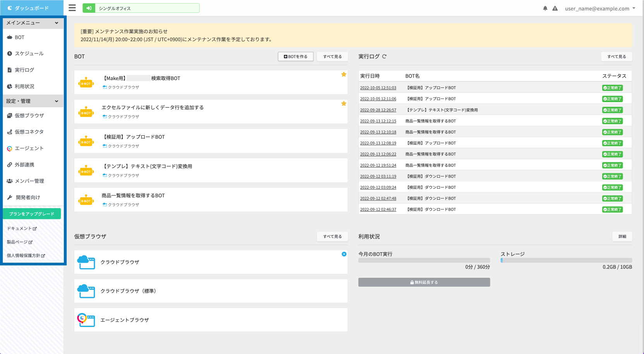The image size is (644, 354).
Task: Click the メンテナンス作業実施のお知らせ banner
Action: click(x=353, y=35)
